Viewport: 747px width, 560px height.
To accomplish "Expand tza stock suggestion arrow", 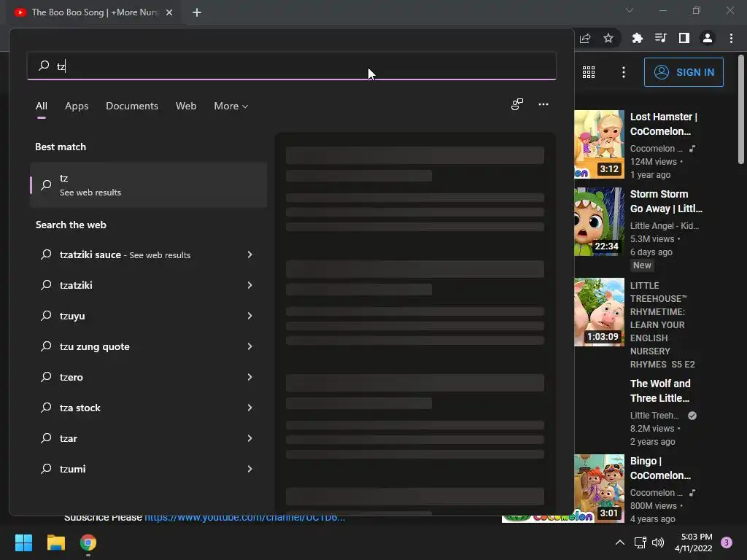I will pos(249,408).
